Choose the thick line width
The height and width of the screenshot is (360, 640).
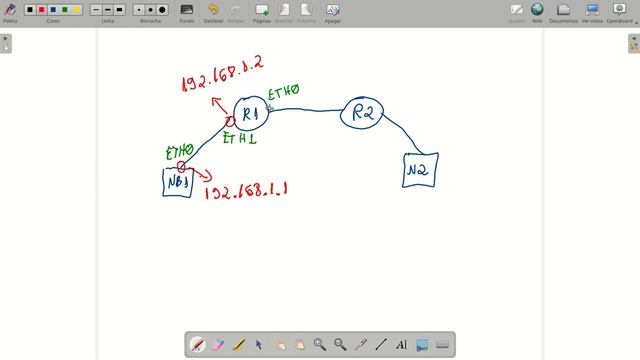point(119,9)
